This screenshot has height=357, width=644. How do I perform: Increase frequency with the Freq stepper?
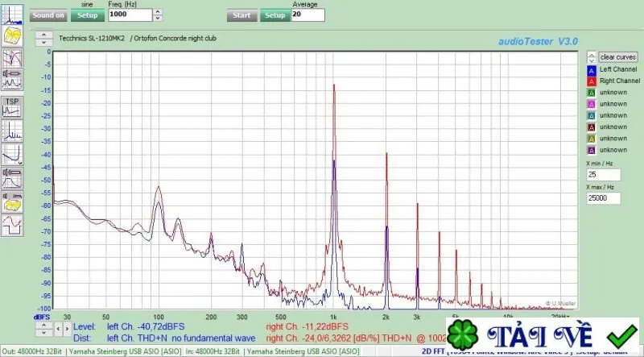[x=158, y=12]
